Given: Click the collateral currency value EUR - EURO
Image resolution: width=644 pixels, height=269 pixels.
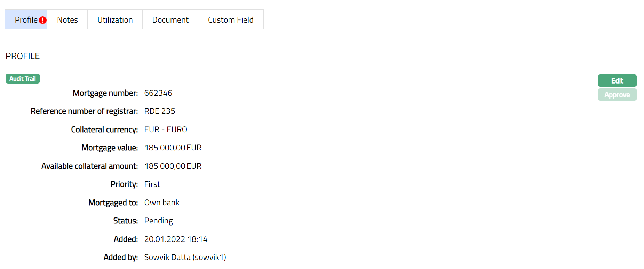Looking at the screenshot, I should [166, 129].
